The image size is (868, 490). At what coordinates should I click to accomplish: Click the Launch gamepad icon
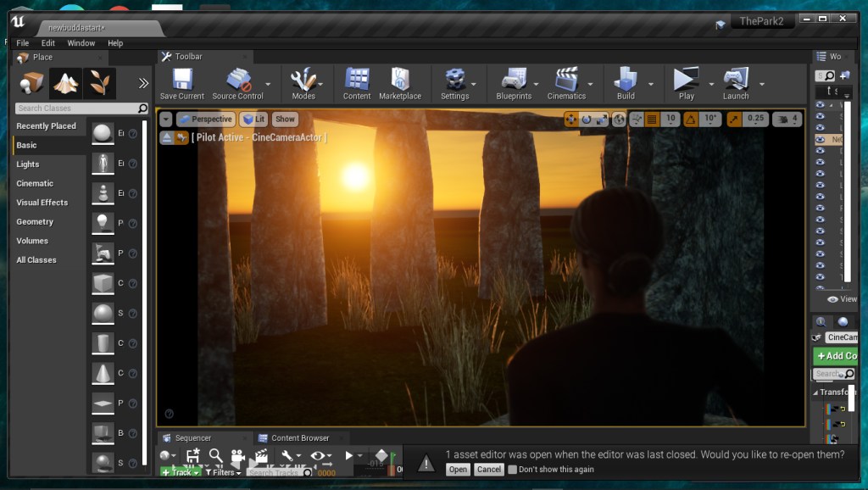(x=735, y=81)
